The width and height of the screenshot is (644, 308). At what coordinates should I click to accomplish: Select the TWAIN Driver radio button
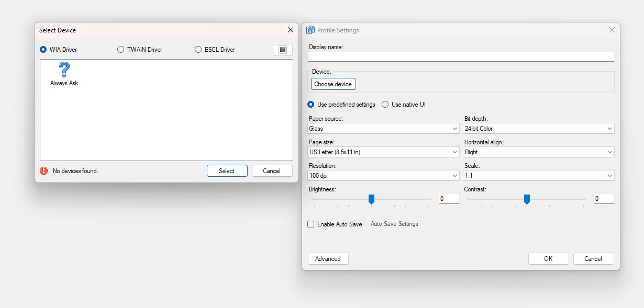point(121,50)
